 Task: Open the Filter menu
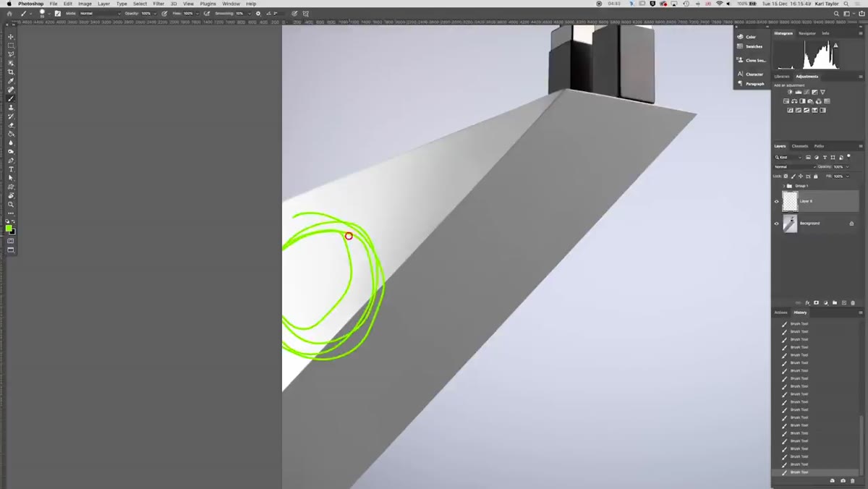coord(158,4)
